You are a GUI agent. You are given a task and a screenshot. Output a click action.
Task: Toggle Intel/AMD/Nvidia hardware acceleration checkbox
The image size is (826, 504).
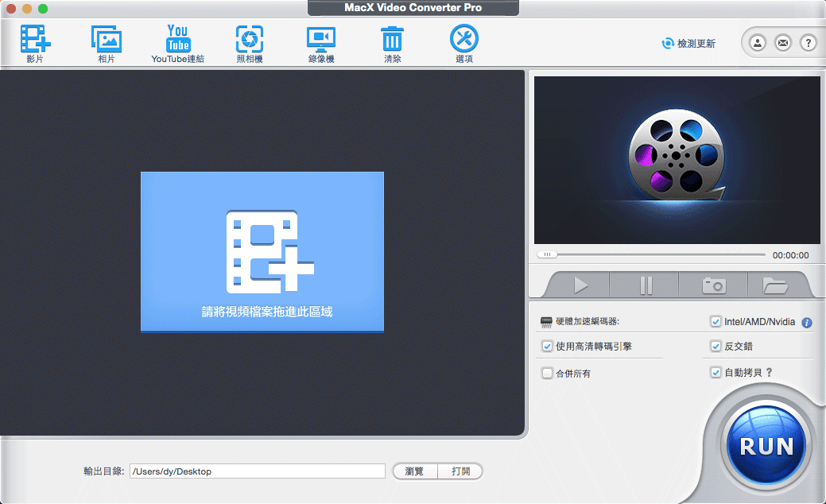click(x=715, y=321)
